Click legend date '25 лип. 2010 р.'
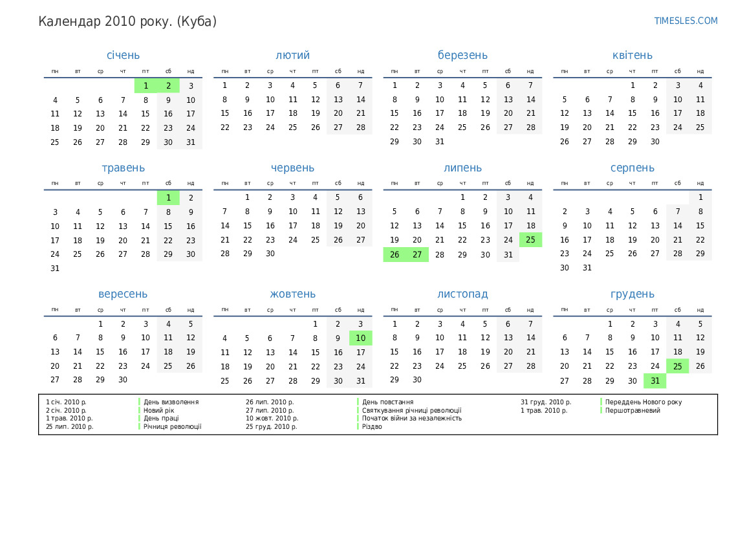Screen dimensions: 756x535 click(x=69, y=426)
